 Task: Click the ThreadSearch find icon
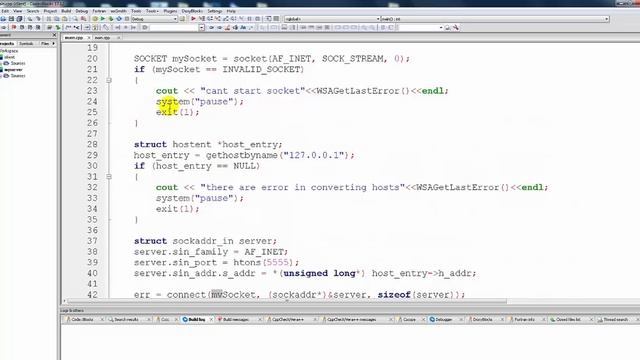click(448, 27)
